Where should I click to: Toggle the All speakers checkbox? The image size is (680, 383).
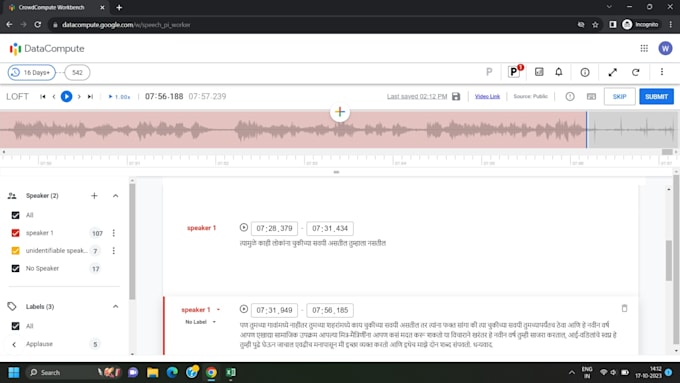(16, 215)
